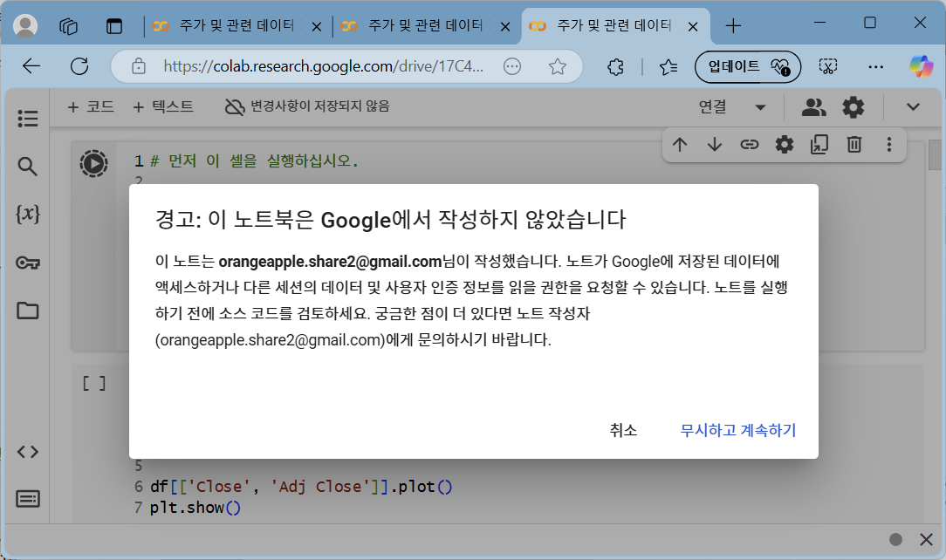The image size is (946, 560).
Task: Close the third active browser tab
Action: 693,26
